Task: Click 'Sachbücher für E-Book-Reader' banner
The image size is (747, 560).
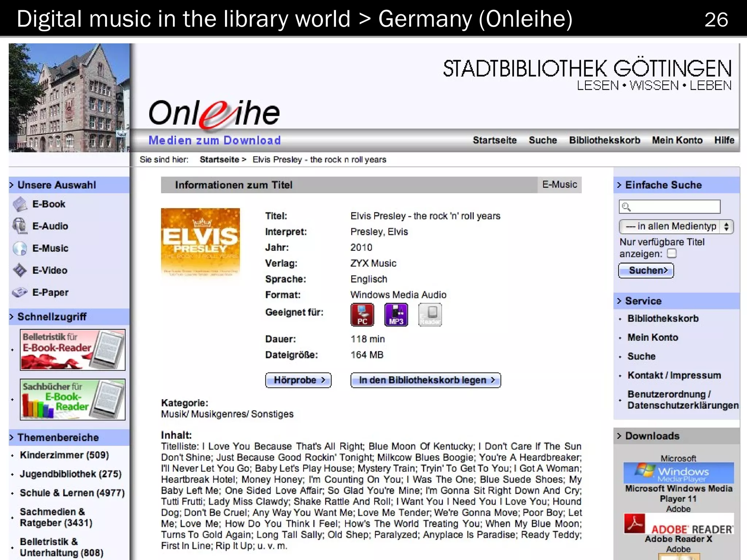Action: pyautogui.click(x=73, y=400)
